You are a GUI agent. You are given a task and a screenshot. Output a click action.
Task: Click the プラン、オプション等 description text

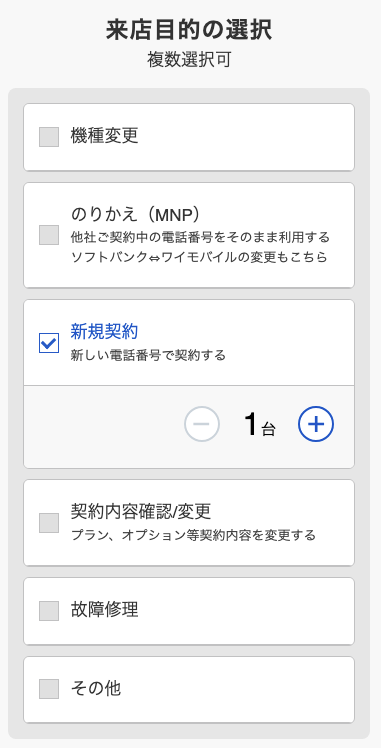(193, 535)
